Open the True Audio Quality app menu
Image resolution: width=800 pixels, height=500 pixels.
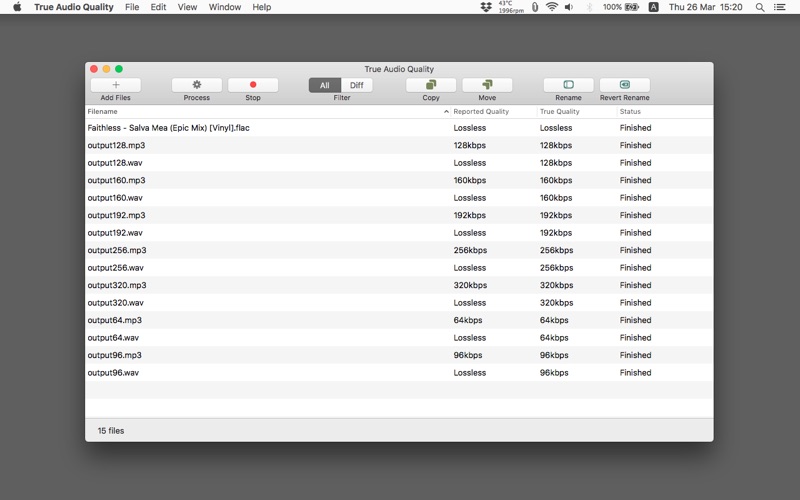74,7
